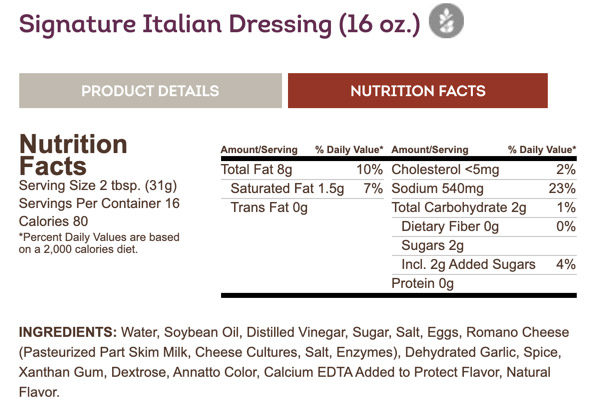Screen dimensions: 596x415
Task: Click the Servings Per Container 16 line
Action: click(99, 203)
